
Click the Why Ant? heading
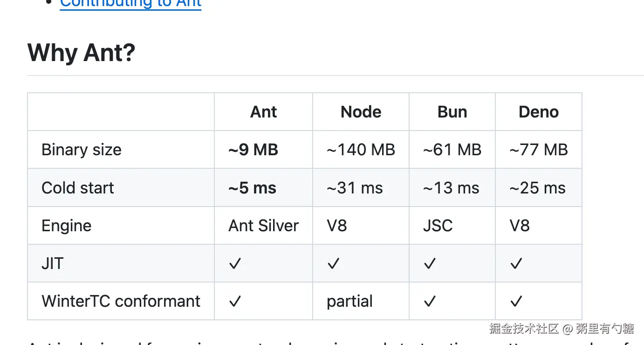point(82,52)
